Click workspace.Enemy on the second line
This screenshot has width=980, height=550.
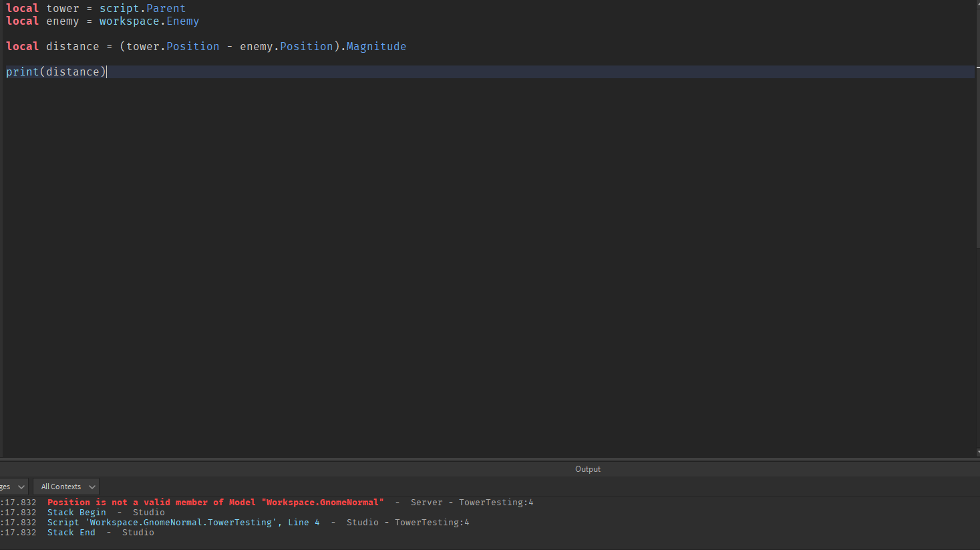[148, 21]
